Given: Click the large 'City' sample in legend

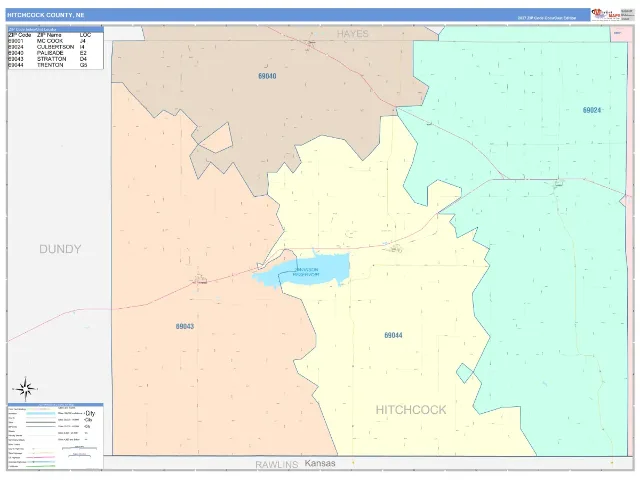Looking at the screenshot, I should coord(90,413).
